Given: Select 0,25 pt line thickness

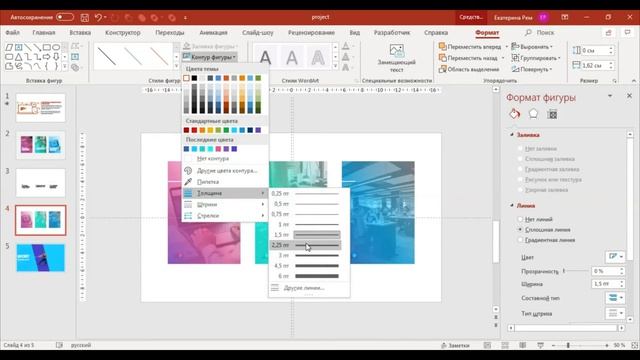Looking at the screenshot, I should coord(305,193).
